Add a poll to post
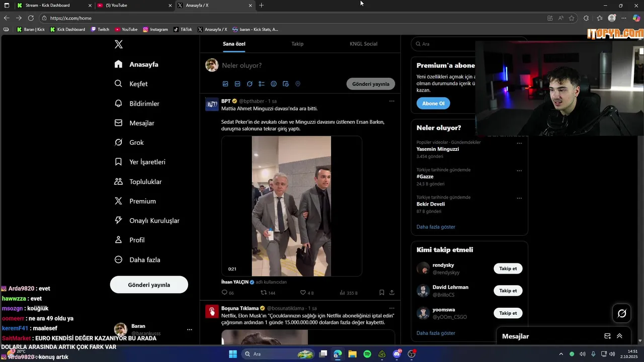The image size is (644, 362). 262,84
